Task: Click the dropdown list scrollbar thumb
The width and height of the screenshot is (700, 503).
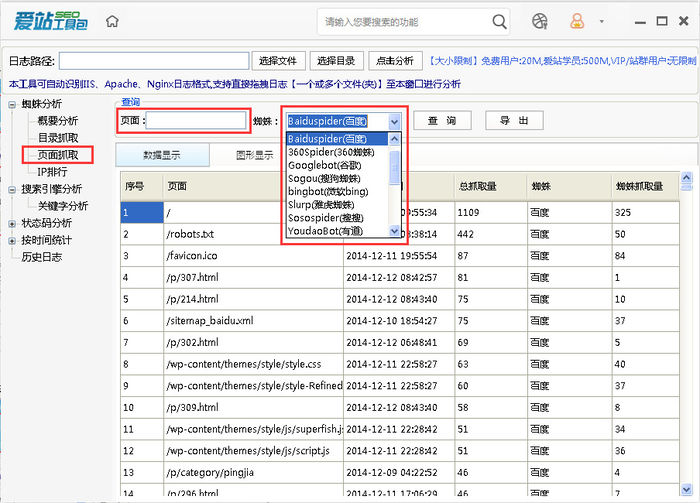Action: (394, 167)
